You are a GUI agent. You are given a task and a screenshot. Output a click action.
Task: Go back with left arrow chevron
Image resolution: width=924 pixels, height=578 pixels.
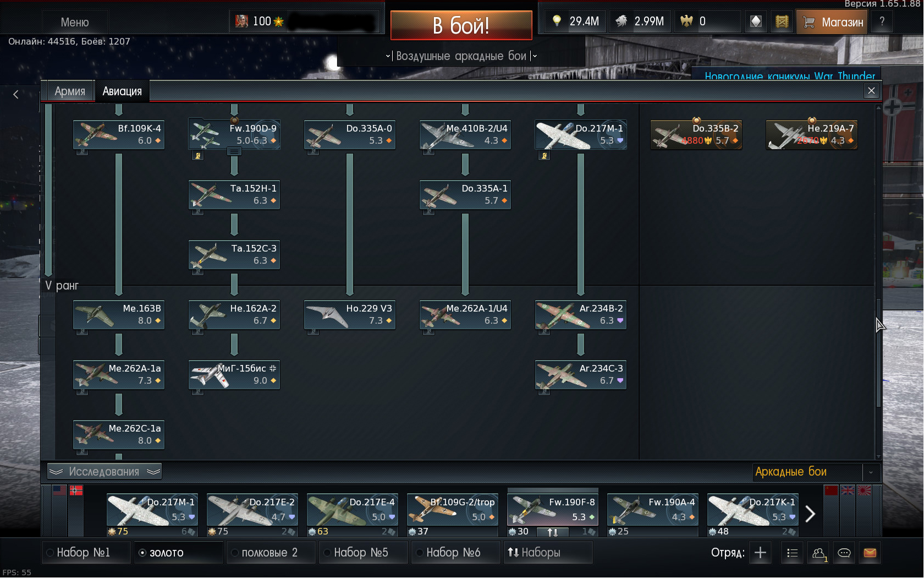click(x=16, y=95)
